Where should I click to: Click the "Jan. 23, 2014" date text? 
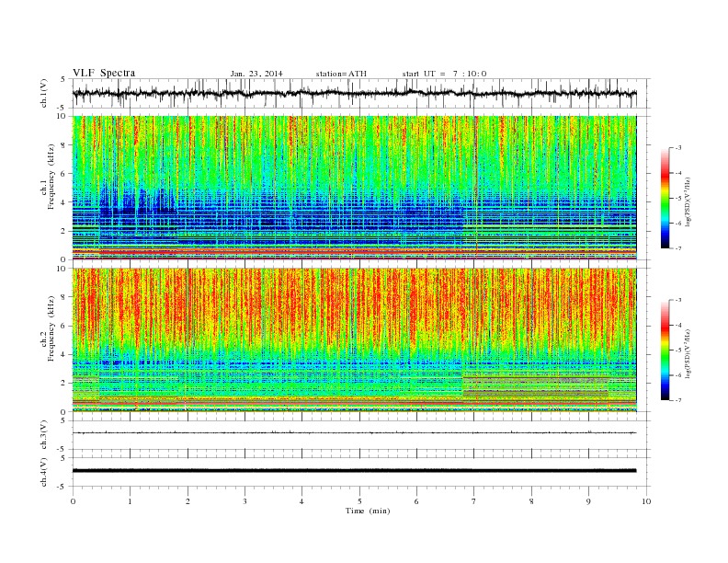point(256,74)
